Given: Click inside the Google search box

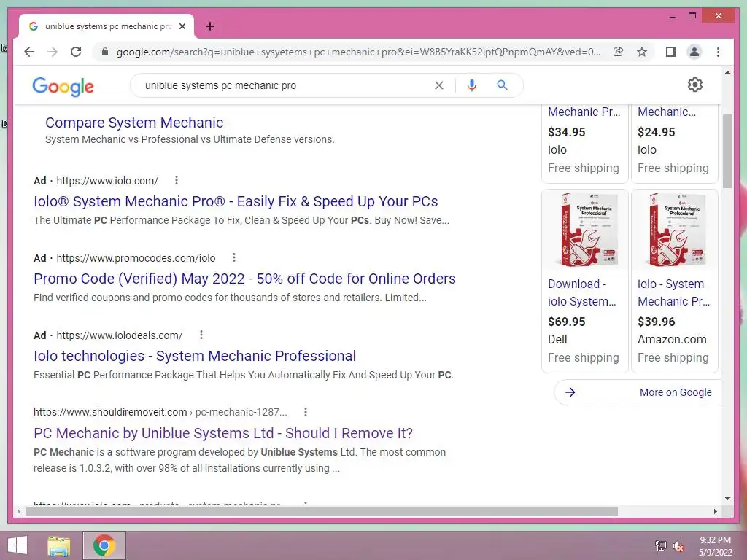Looking at the screenshot, I should [286, 85].
